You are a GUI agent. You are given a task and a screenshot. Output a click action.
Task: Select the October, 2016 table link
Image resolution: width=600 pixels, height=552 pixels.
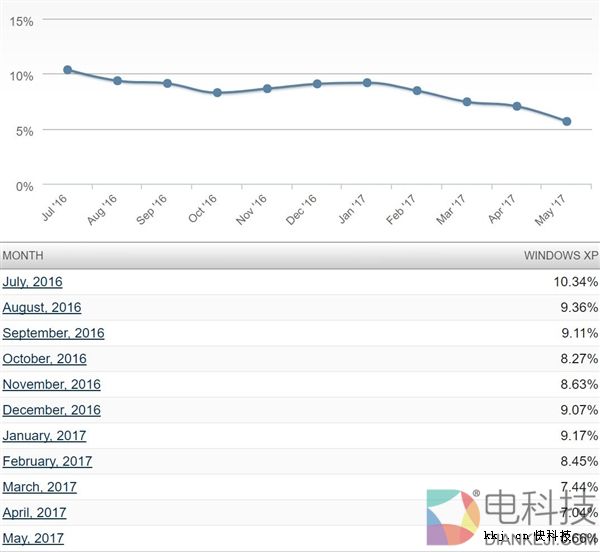tap(44, 359)
